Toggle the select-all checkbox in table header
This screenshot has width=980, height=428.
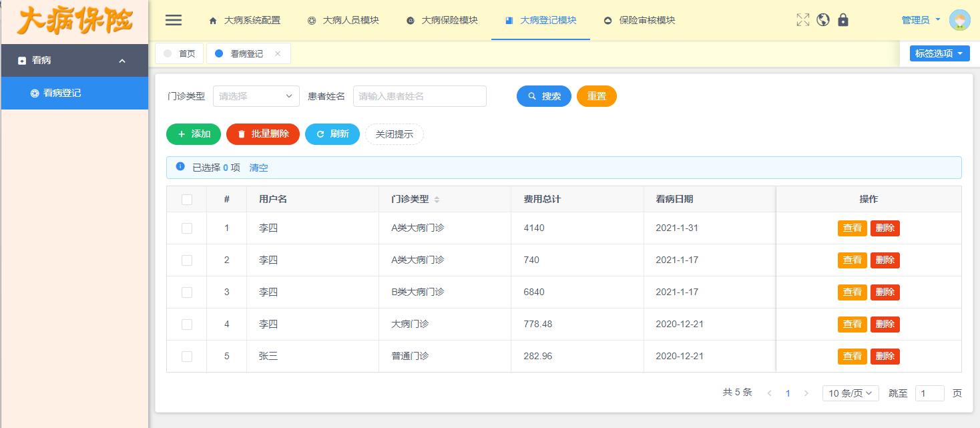(x=186, y=198)
